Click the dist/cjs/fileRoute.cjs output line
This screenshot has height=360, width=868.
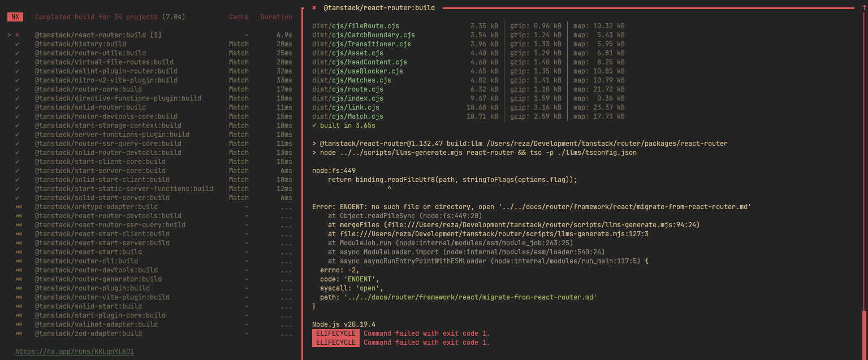click(x=468, y=26)
